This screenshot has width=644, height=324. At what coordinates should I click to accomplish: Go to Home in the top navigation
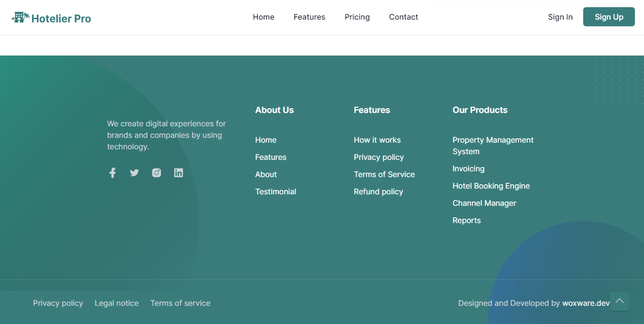pyautogui.click(x=264, y=17)
